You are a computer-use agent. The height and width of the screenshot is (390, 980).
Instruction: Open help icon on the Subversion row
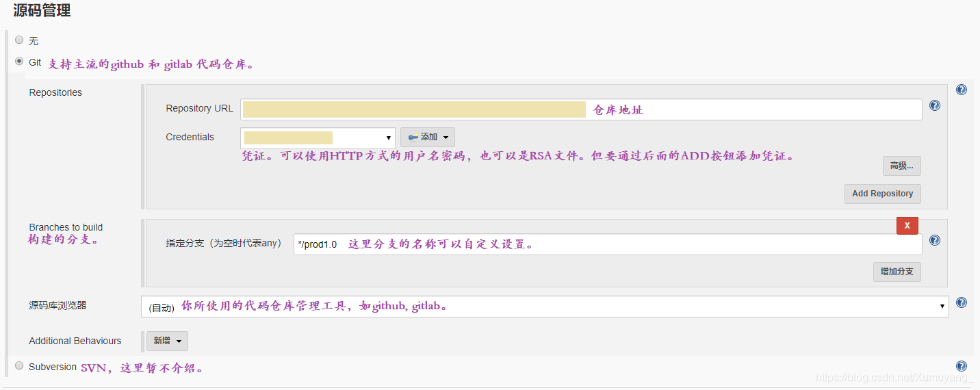962,366
